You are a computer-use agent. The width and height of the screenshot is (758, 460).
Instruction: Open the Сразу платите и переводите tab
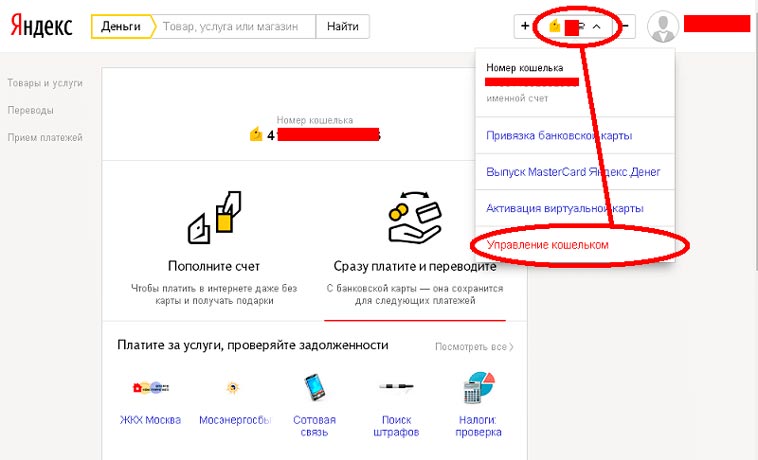coord(415,266)
